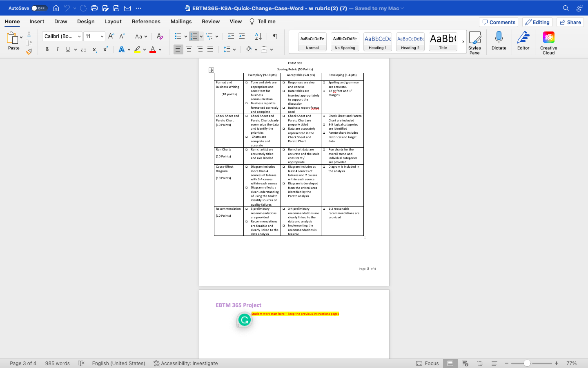Sort the selection alphabetically
Viewport: 588px width, 368px height.
coord(258,36)
